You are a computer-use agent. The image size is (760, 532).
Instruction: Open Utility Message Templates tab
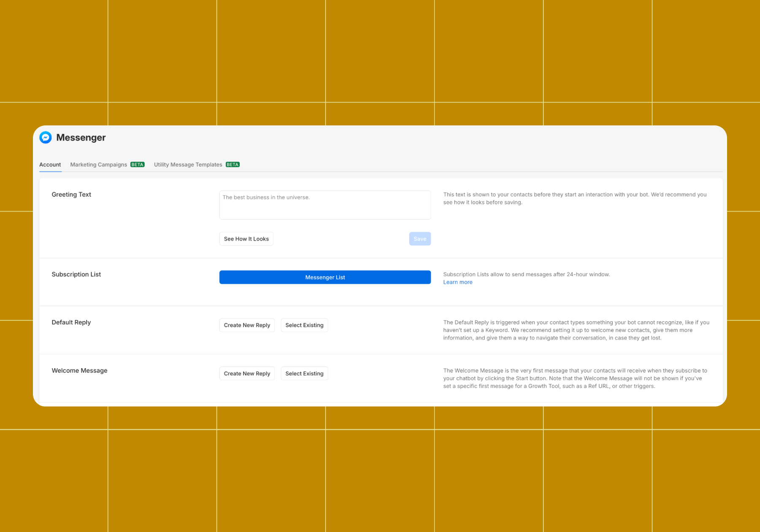click(x=188, y=165)
